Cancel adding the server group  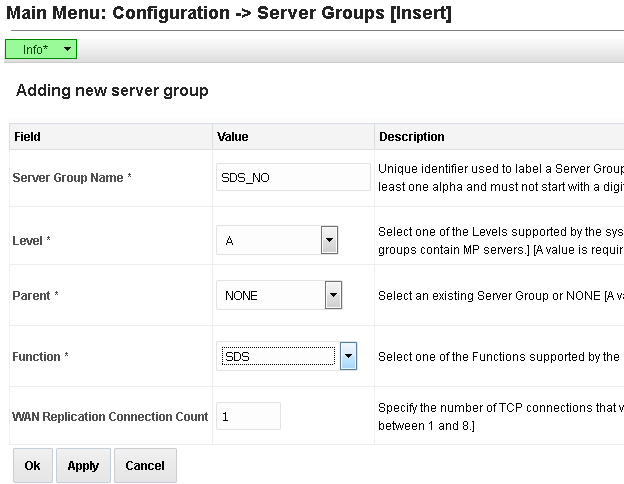[x=145, y=466]
